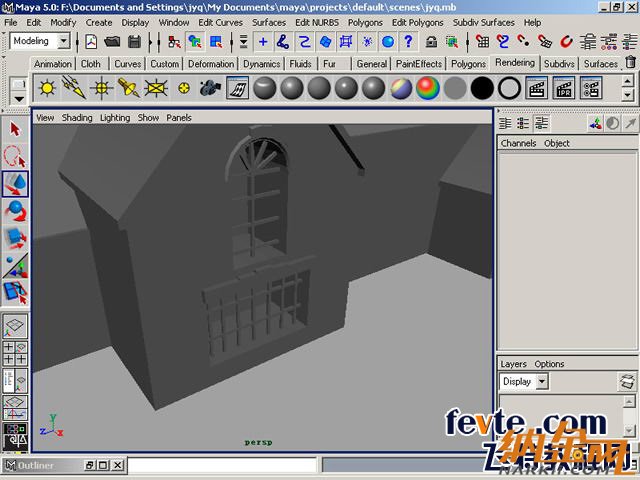This screenshot has width=640, height=480.
Task: Switch to the Dynamics shelf tab
Action: (x=261, y=64)
